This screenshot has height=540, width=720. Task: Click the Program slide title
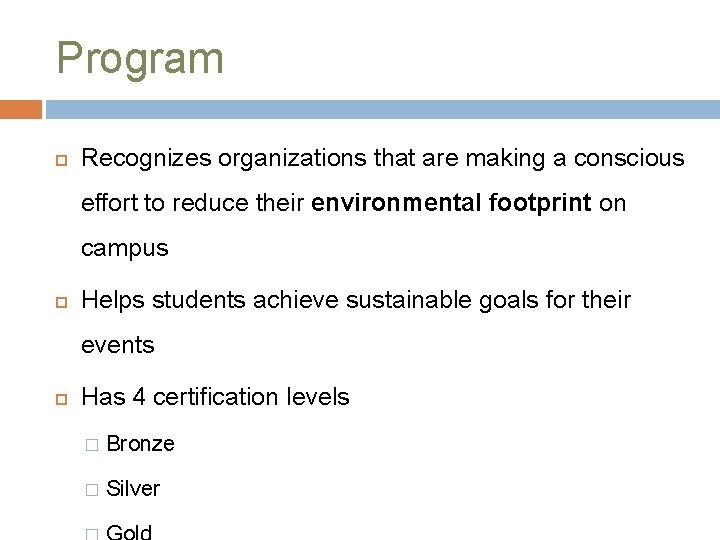140,59
